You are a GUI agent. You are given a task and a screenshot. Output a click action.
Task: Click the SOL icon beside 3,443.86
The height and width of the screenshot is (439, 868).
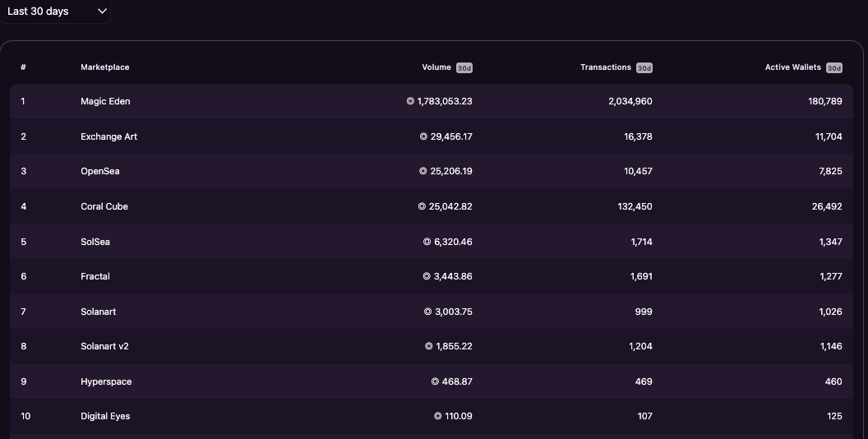click(427, 276)
